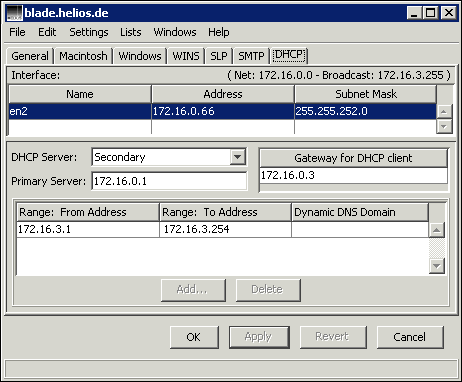
Task: Open the Help menu
Action: coord(219,32)
